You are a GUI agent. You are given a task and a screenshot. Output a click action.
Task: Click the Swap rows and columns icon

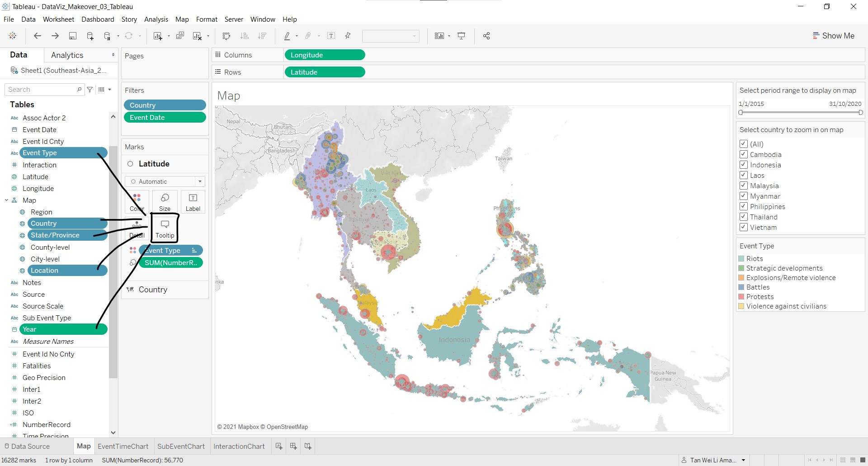[x=226, y=36]
